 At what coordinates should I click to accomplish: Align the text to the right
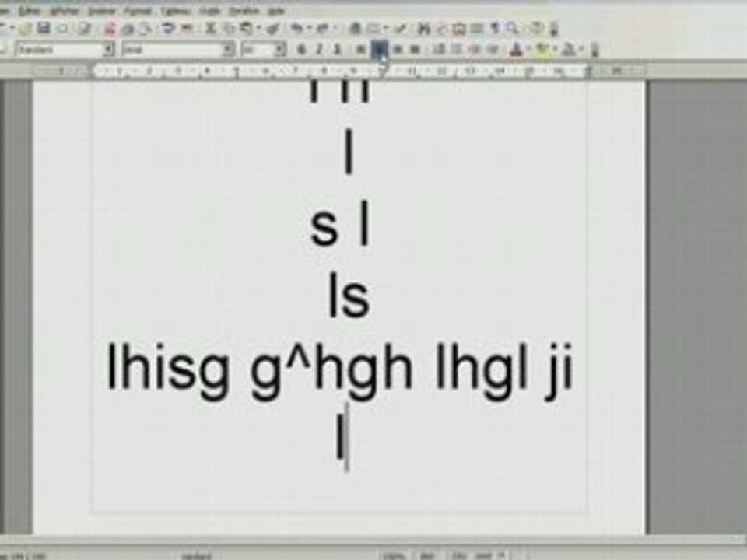(398, 49)
